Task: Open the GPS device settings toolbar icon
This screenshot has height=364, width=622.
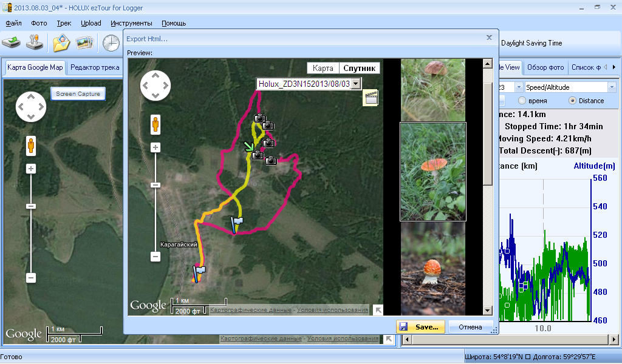Action: pos(35,42)
